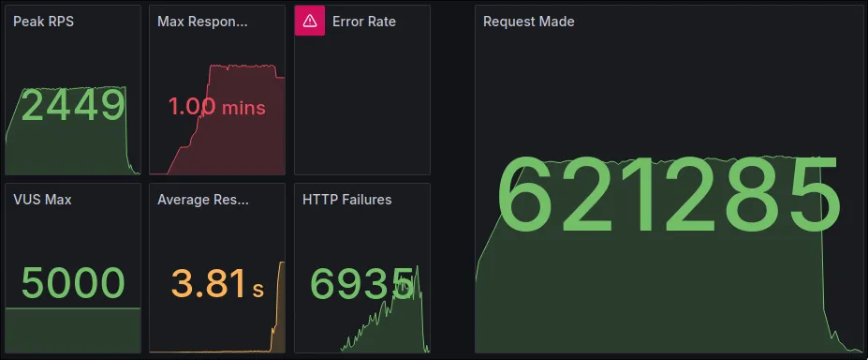The width and height of the screenshot is (868, 360).
Task: Open the Request Made panel title
Action: (529, 22)
